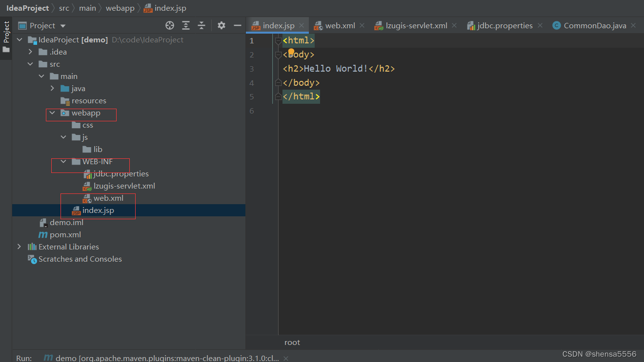Select the resources folder
644x362 pixels.
(89, 101)
